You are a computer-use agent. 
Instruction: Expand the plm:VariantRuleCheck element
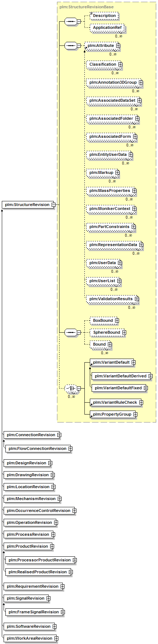coord(141,402)
